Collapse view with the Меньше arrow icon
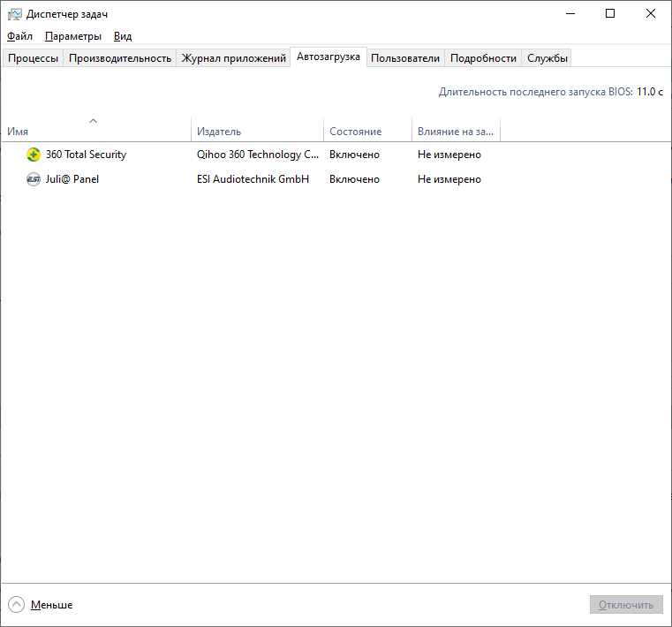The height and width of the screenshot is (627, 672). [x=16, y=605]
